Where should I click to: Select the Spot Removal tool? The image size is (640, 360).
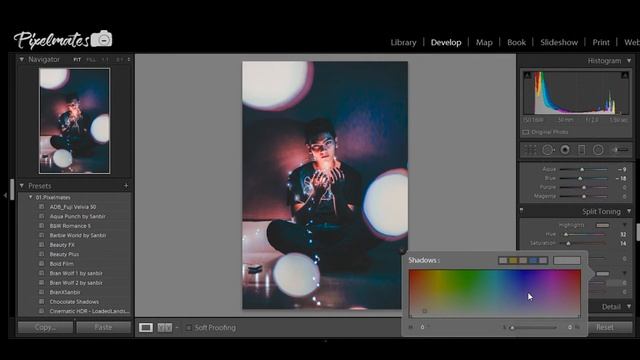548,150
